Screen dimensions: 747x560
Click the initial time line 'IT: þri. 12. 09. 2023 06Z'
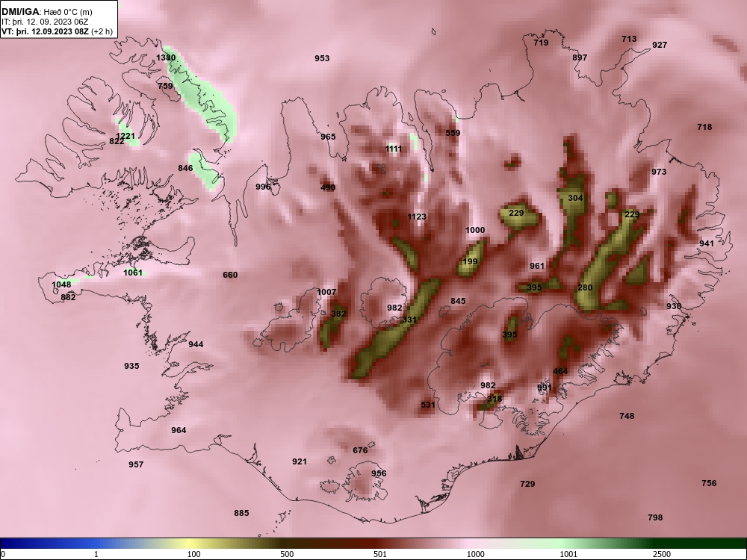coord(45,22)
